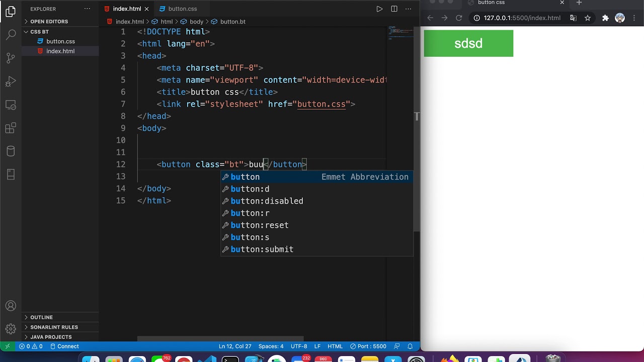Click 'Spaces: 4' indentation setting
Screen dimensions: 644x362
[271, 346]
